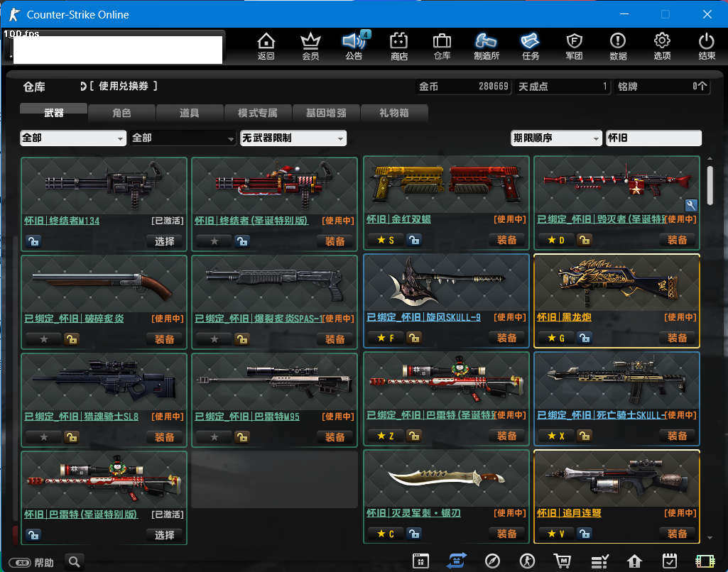Open the 任务 missions icon
Viewport: 728px width, 572px height.
pyautogui.click(x=531, y=46)
